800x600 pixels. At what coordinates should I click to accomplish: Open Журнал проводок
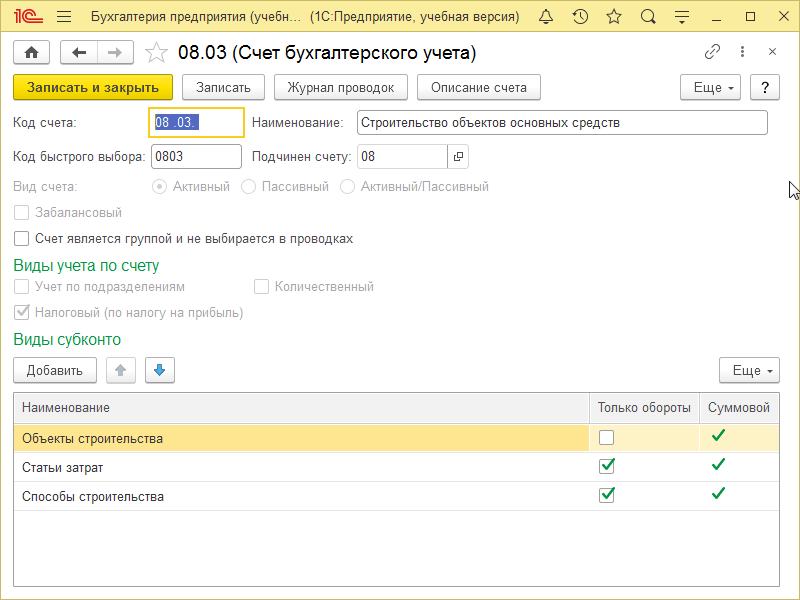coord(341,87)
